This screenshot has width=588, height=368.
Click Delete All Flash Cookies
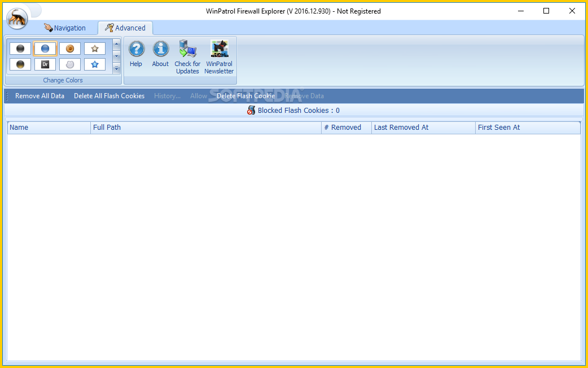[109, 96]
